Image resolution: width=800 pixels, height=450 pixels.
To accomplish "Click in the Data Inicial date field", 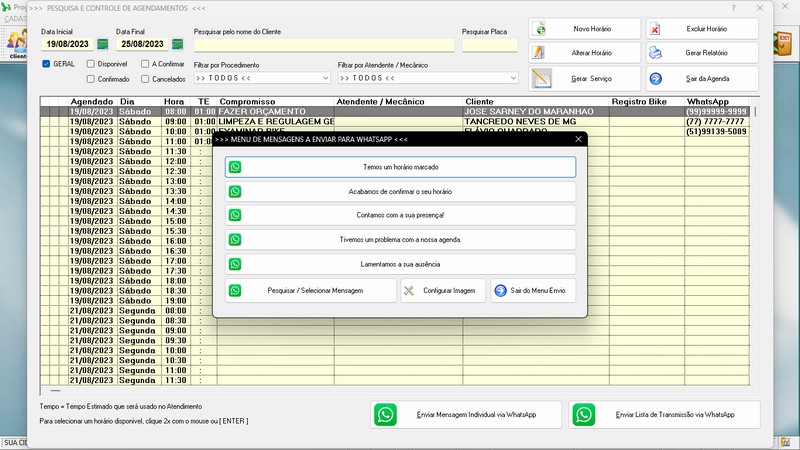I will [x=68, y=44].
